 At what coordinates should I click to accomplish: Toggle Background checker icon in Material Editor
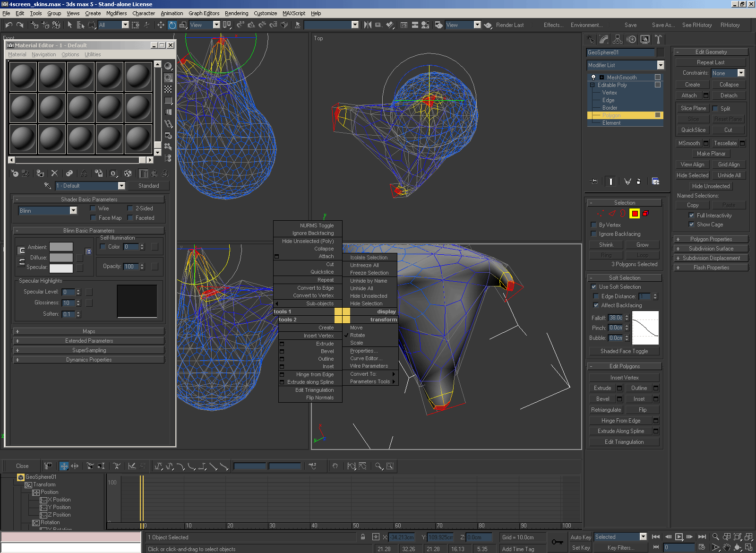[168, 89]
